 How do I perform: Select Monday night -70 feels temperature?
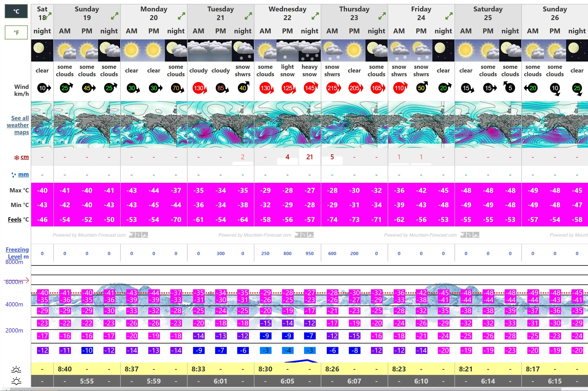coord(176,219)
